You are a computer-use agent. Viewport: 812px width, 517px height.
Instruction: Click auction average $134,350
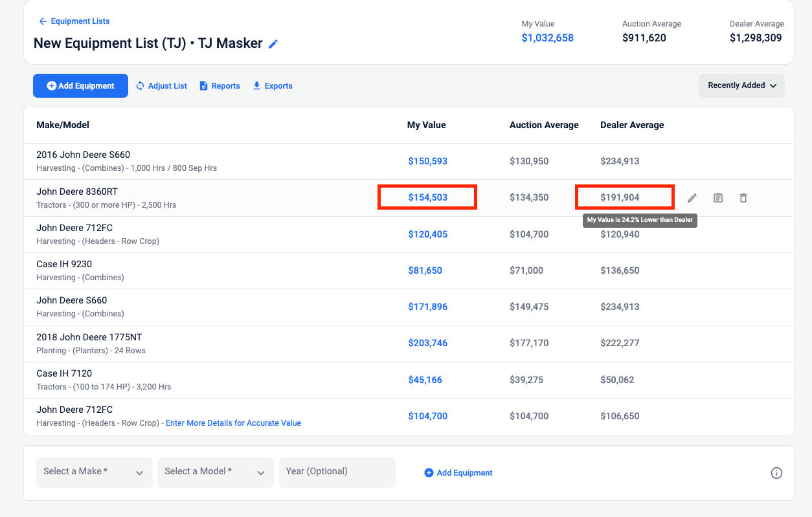(x=529, y=197)
